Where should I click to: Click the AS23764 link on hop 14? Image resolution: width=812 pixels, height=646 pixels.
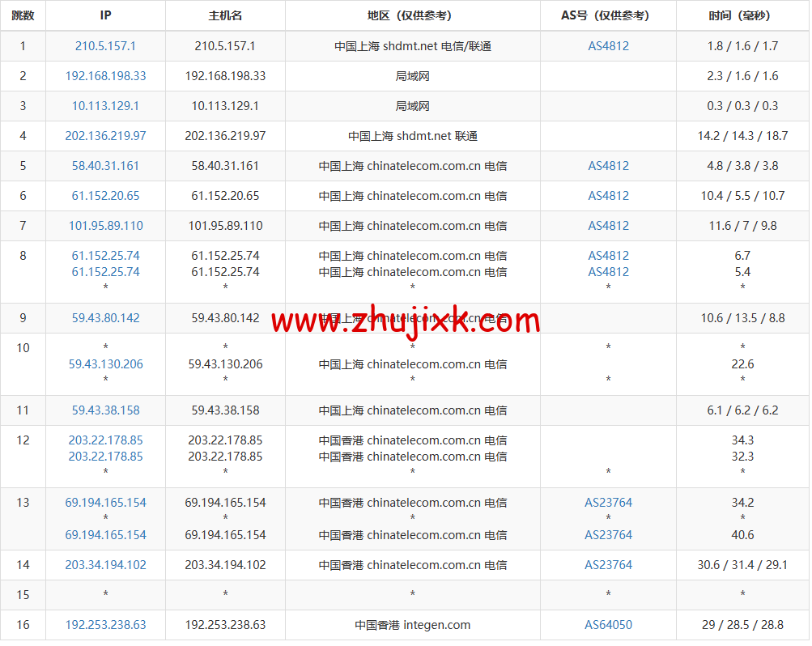pyautogui.click(x=608, y=565)
